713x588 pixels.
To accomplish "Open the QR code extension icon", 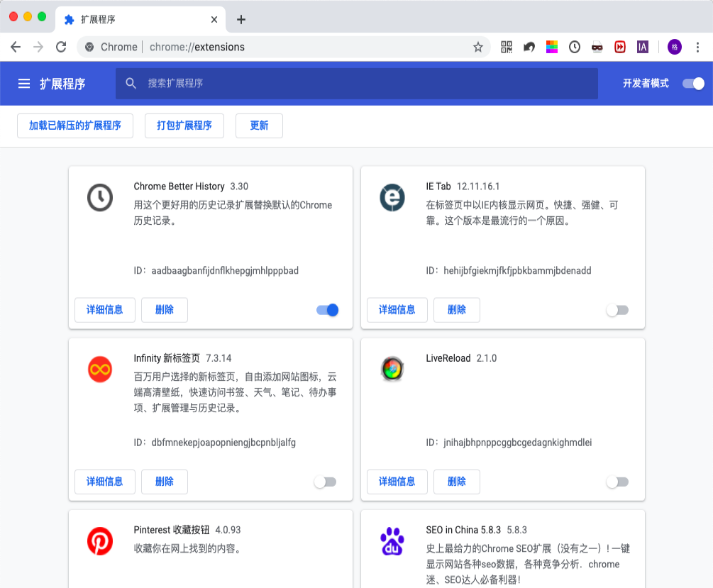I will pos(507,47).
